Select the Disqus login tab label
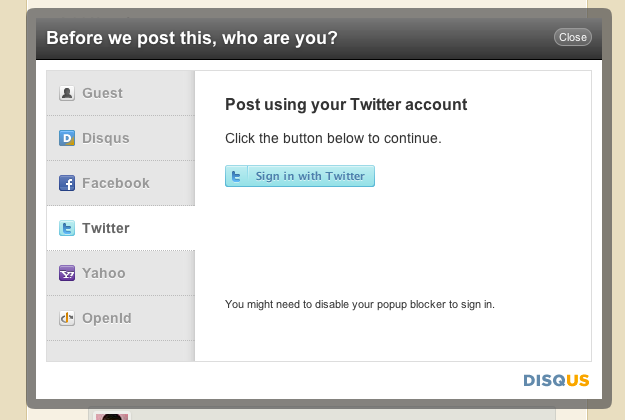 [x=106, y=139]
